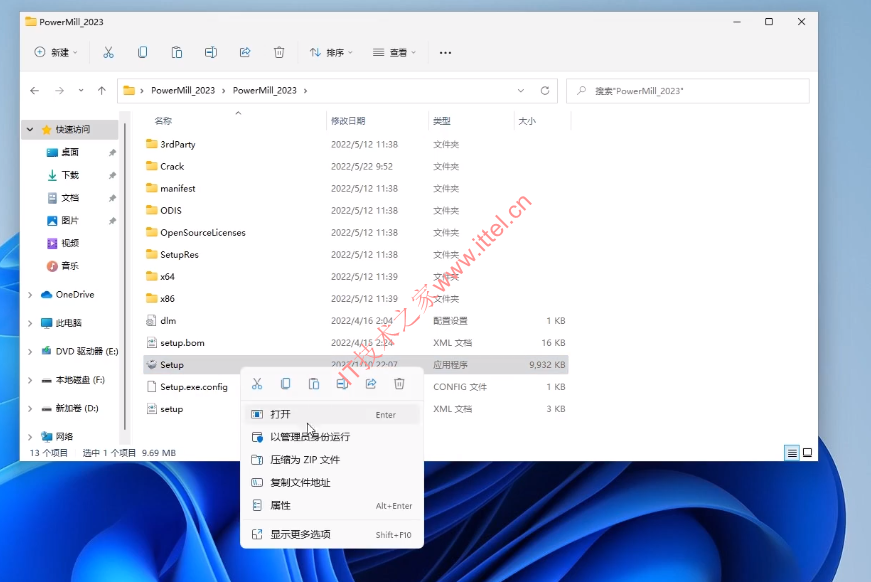
Task: Expand the 网络 tree node
Action: click(30, 437)
